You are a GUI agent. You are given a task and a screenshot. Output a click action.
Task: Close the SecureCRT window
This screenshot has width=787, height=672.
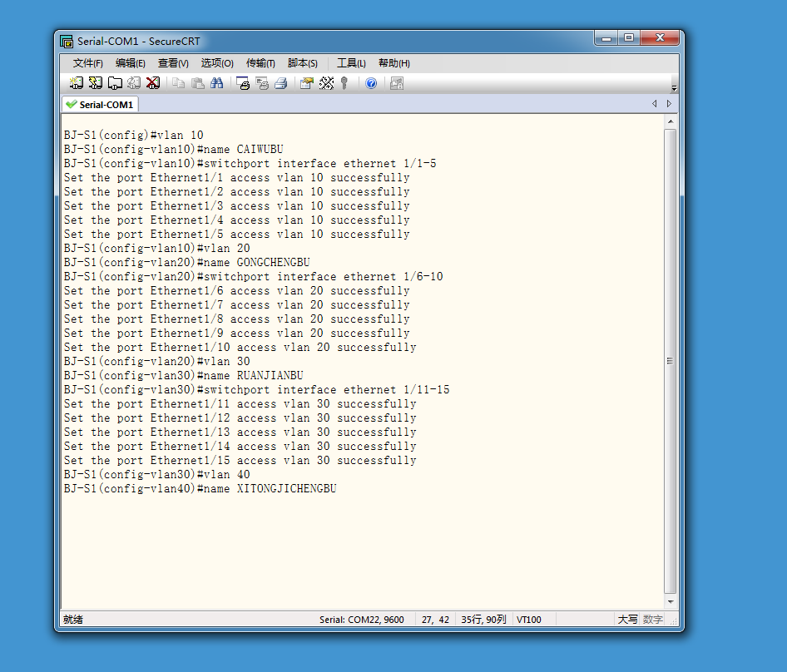pos(660,38)
